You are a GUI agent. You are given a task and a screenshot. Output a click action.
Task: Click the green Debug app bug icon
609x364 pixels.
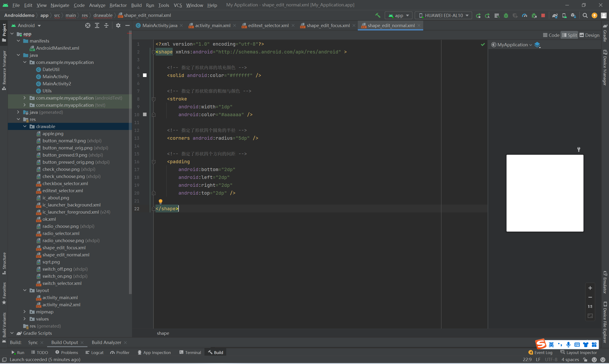pos(506,15)
